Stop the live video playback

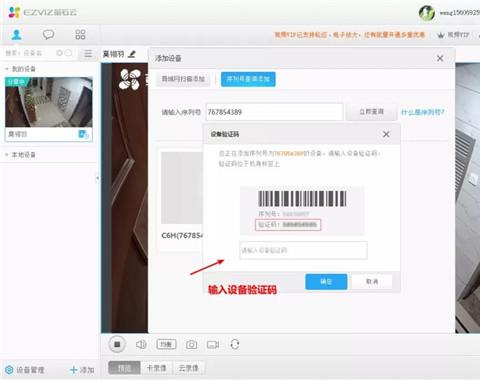pyautogui.click(x=117, y=344)
